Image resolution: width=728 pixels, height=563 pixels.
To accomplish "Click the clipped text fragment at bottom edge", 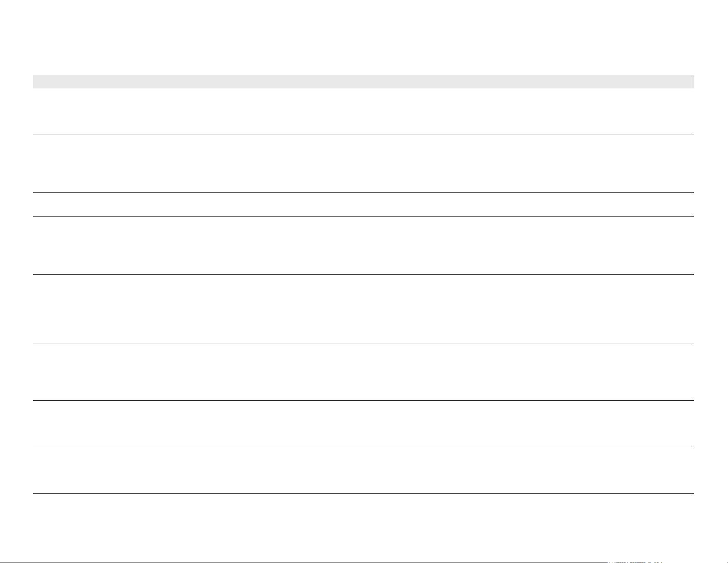I will [x=635, y=562].
